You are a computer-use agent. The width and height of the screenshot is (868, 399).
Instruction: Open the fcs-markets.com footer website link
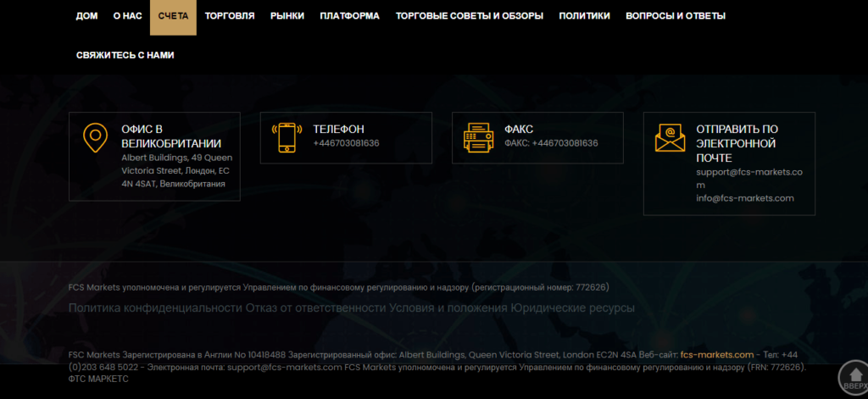click(717, 355)
